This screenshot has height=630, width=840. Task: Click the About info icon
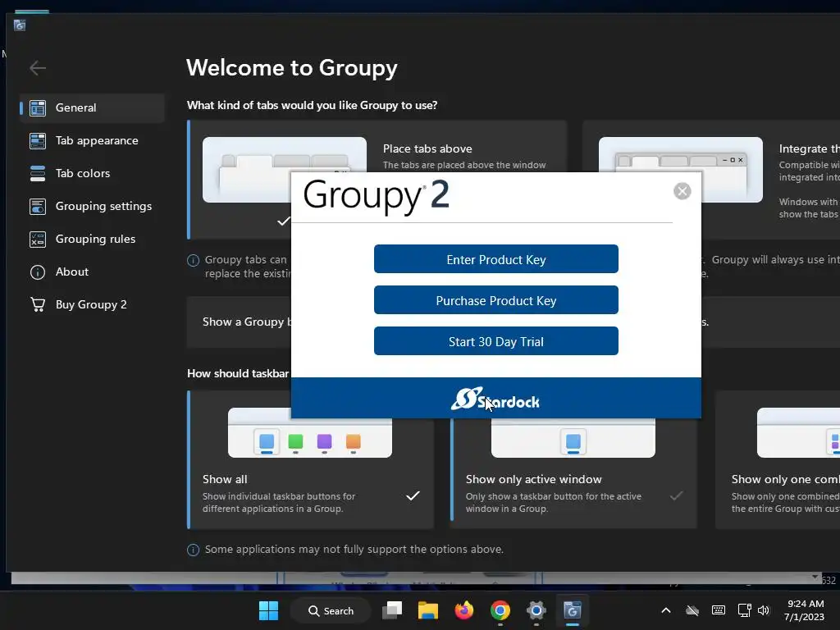38,272
